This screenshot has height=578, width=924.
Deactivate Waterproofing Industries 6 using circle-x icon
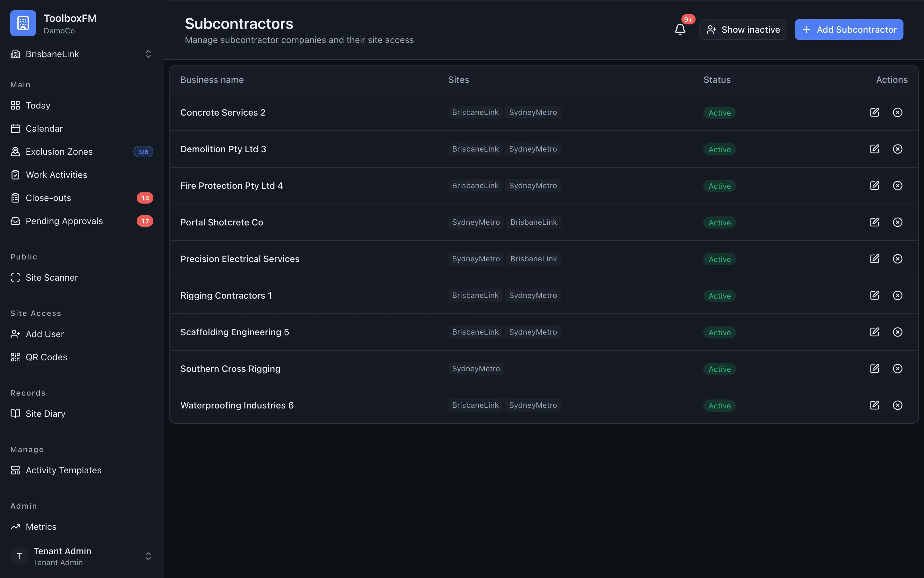pyautogui.click(x=897, y=405)
